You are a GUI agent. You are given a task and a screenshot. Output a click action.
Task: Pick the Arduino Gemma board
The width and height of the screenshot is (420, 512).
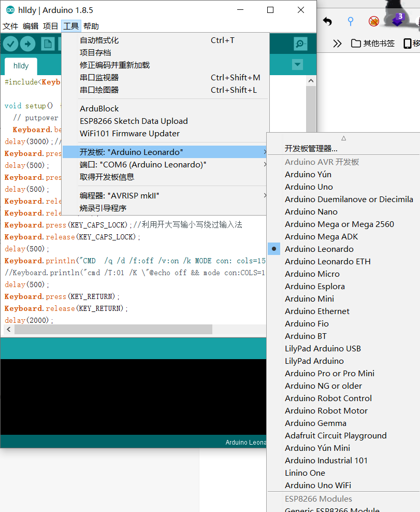344,423
